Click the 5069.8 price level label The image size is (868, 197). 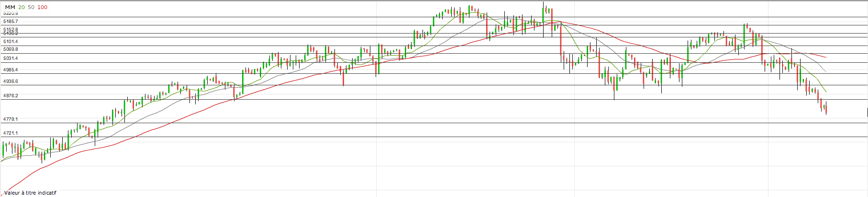click(x=11, y=49)
